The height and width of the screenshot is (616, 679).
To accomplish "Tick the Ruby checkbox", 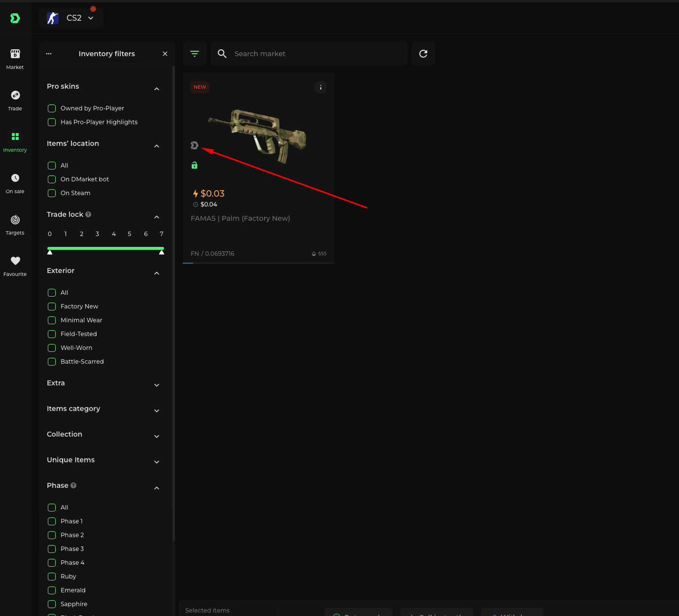I will coord(52,577).
